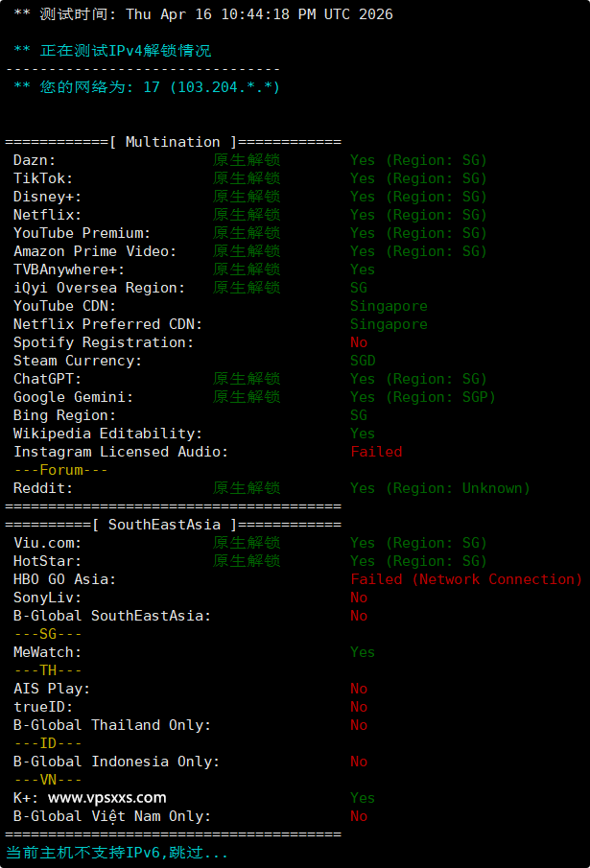Select the Spotify Registration 'No' result
Image resolution: width=590 pixels, height=868 pixels.
coord(359,342)
